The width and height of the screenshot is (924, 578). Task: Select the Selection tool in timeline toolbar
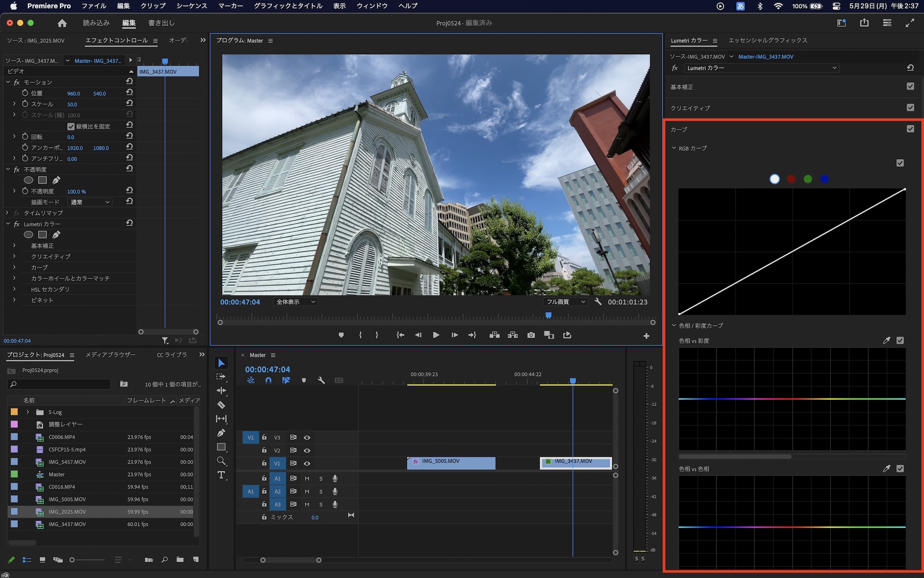[222, 363]
